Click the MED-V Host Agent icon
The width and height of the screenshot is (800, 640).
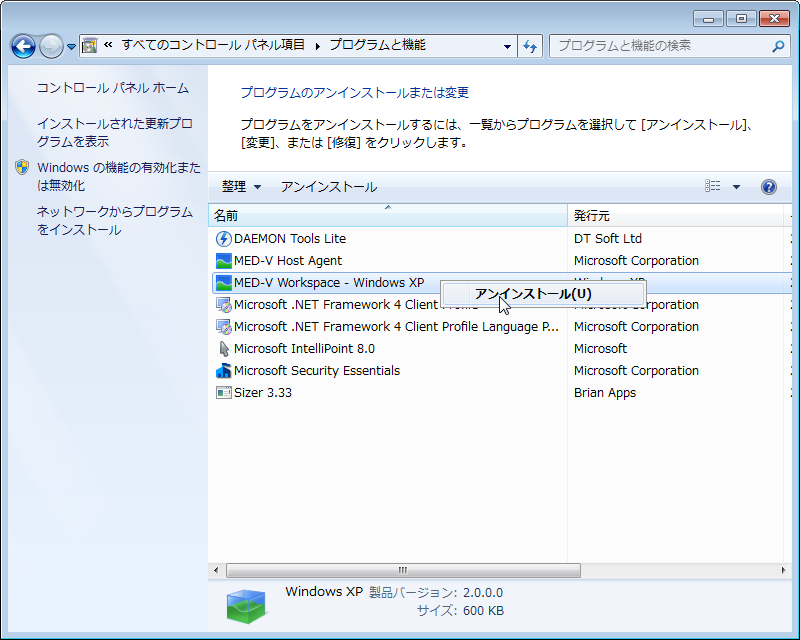tap(223, 261)
